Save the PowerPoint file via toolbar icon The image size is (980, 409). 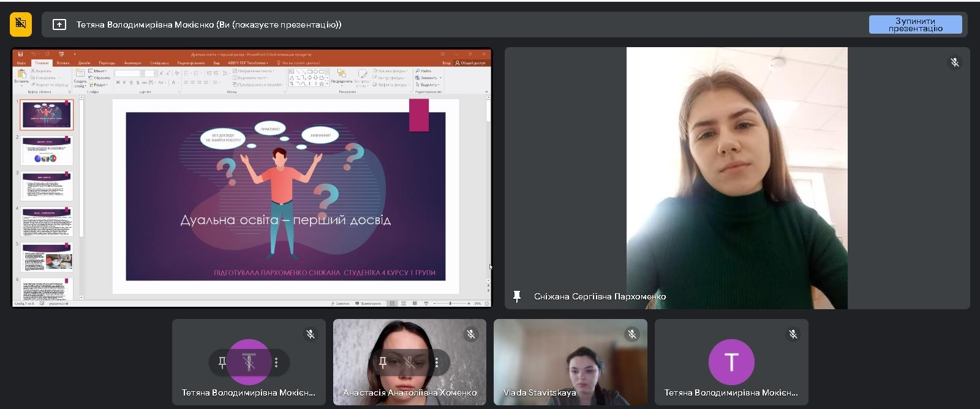20,54
